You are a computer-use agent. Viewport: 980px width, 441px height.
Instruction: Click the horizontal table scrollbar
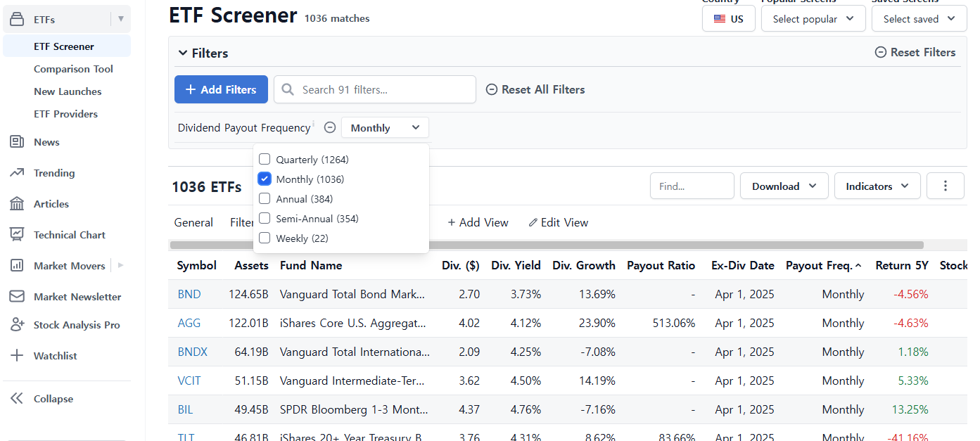[x=547, y=245]
